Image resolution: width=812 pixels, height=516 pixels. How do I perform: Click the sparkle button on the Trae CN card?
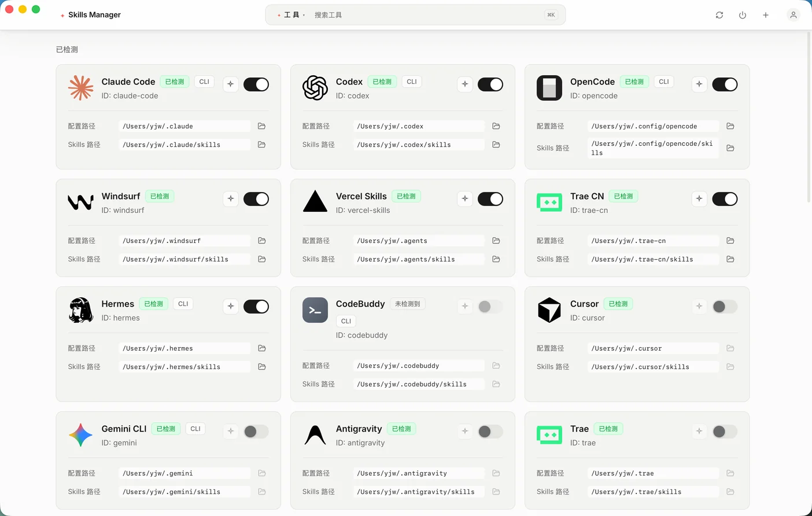click(699, 199)
